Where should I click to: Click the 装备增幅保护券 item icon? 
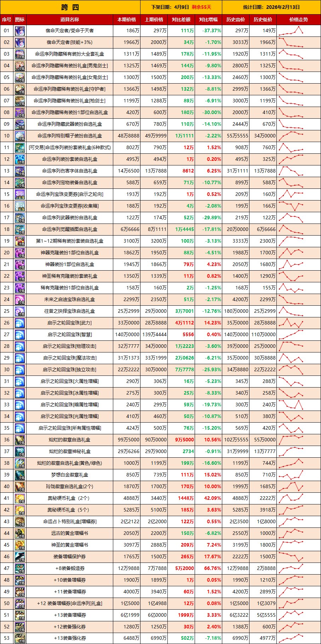pos(20,557)
